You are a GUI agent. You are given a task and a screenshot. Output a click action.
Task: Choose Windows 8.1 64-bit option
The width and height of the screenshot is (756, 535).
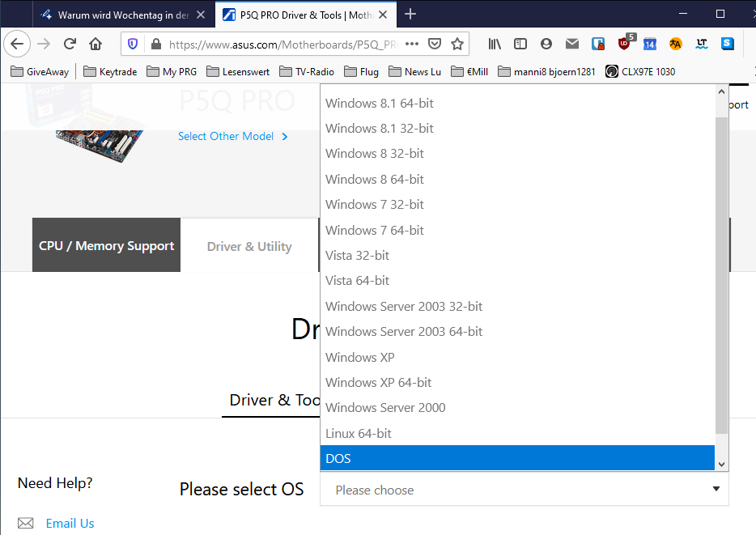pyautogui.click(x=517, y=103)
